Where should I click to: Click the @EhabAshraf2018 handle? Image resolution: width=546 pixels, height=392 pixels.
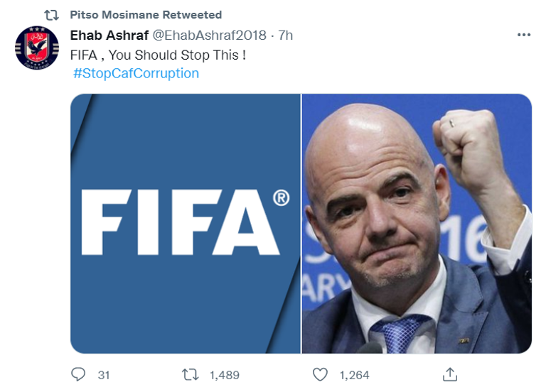pyautogui.click(x=210, y=35)
